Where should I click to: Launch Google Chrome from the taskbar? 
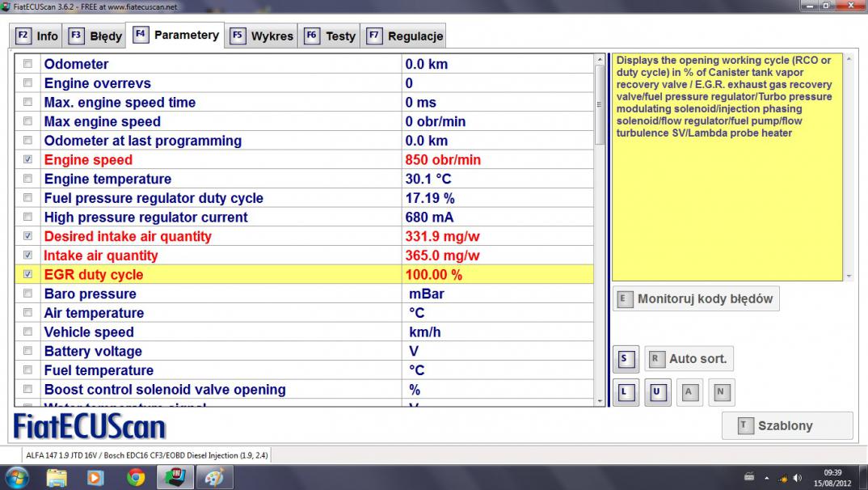click(x=137, y=478)
